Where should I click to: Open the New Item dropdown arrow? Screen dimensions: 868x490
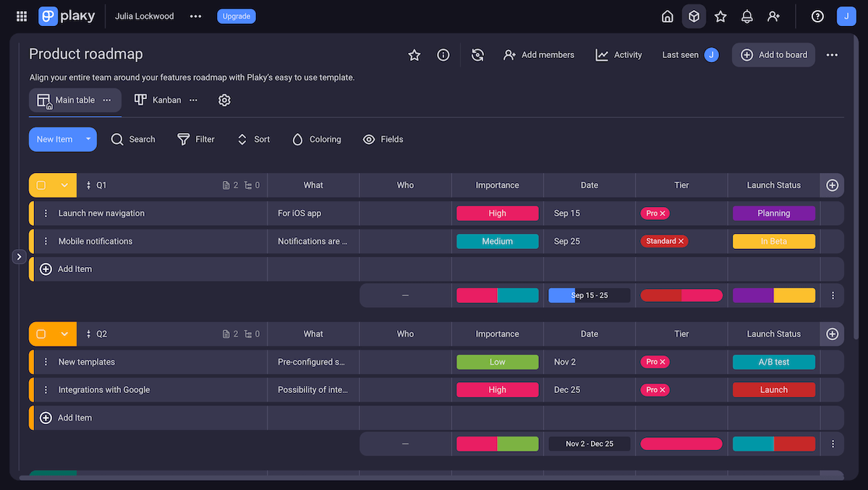click(87, 139)
